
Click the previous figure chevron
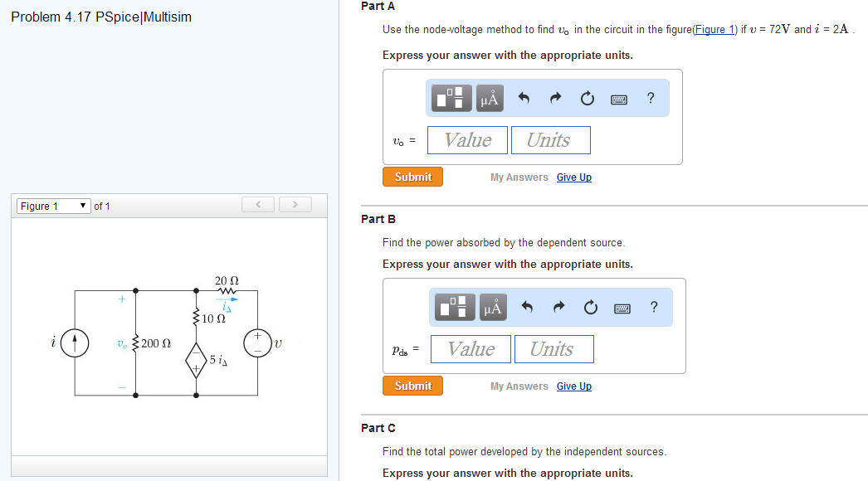(x=257, y=204)
